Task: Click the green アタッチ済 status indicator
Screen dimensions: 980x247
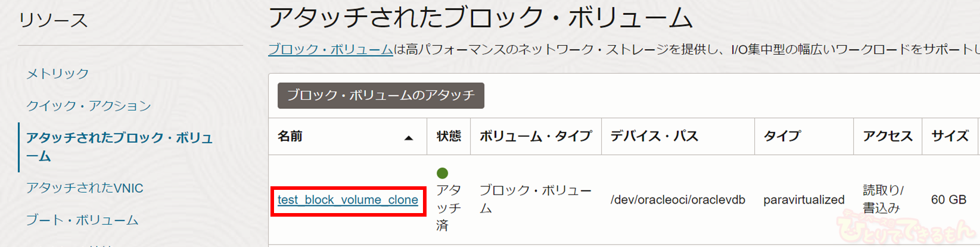Action: 442,173
